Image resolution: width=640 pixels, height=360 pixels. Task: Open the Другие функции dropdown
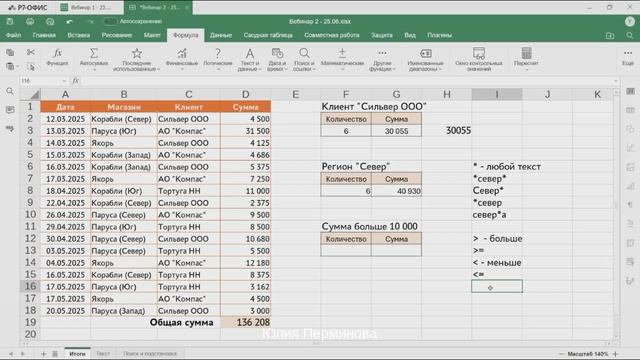pyautogui.click(x=382, y=59)
